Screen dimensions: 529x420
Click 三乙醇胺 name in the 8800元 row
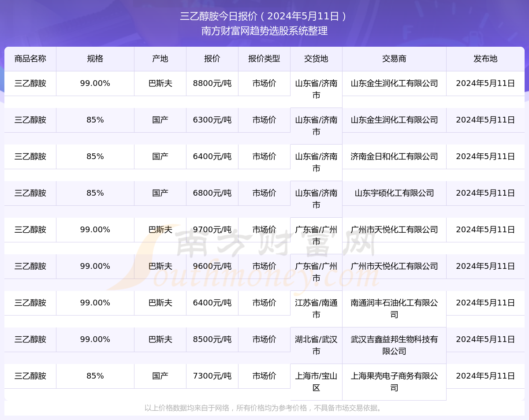(x=30, y=83)
